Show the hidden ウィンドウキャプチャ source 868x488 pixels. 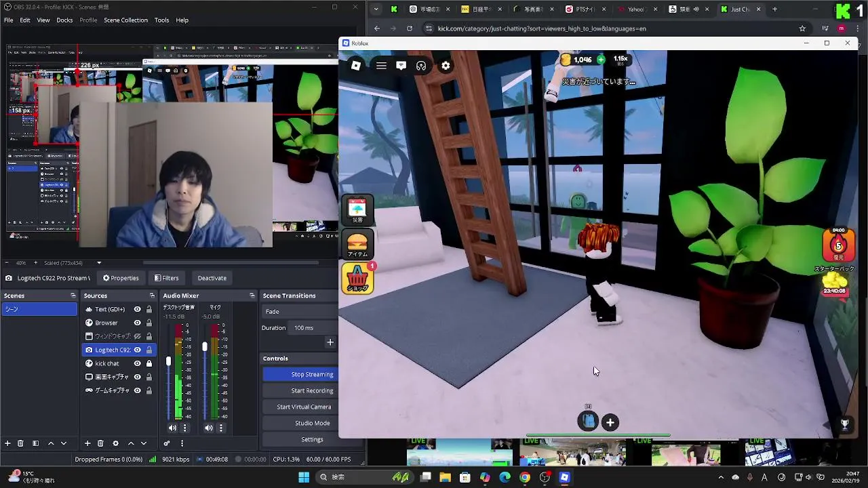coord(138,336)
